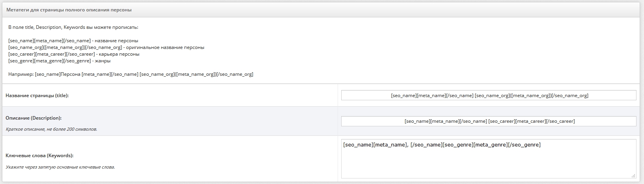Click the 'карьера персоны' tag description line
The image size is (644, 184).
74,54
